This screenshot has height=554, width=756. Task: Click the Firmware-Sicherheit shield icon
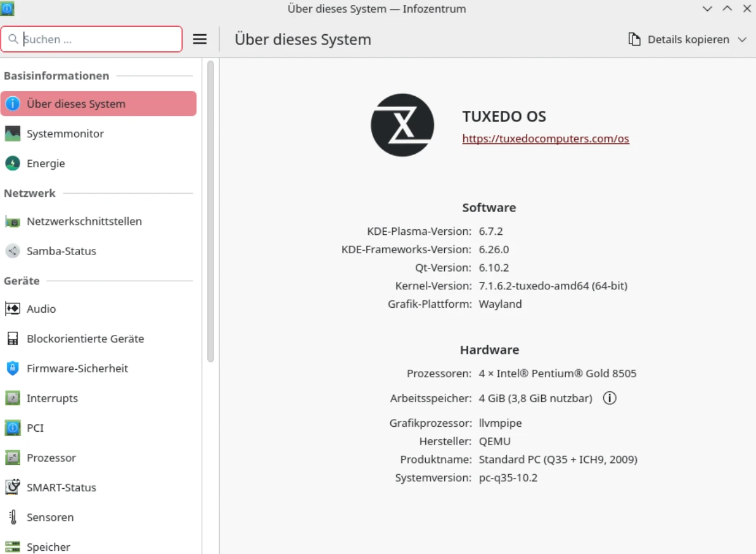13,368
